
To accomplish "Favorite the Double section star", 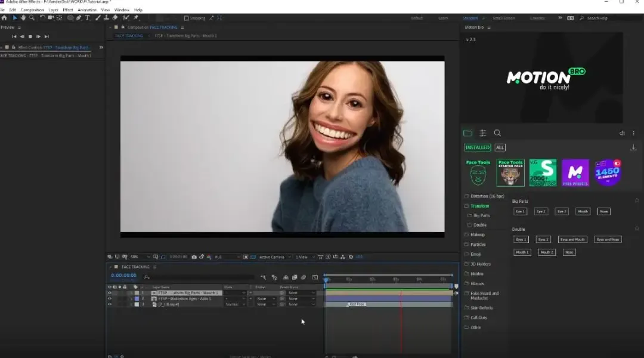I will point(637,229).
